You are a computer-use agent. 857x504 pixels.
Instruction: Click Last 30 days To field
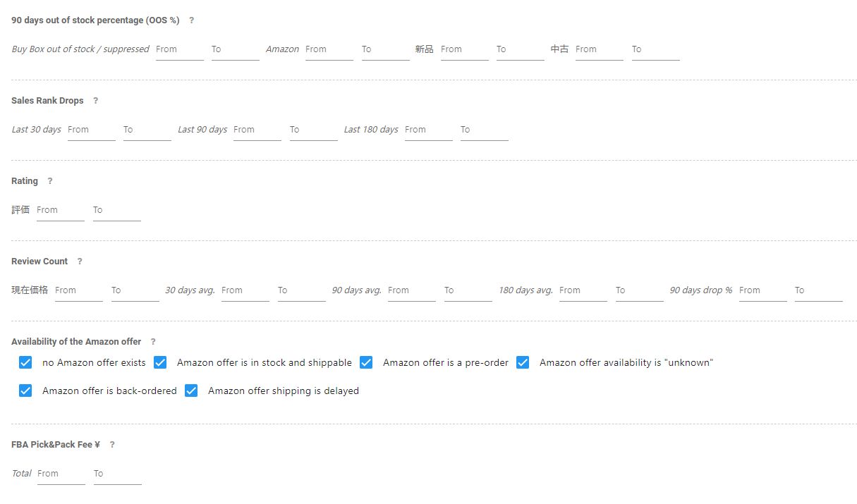point(147,130)
